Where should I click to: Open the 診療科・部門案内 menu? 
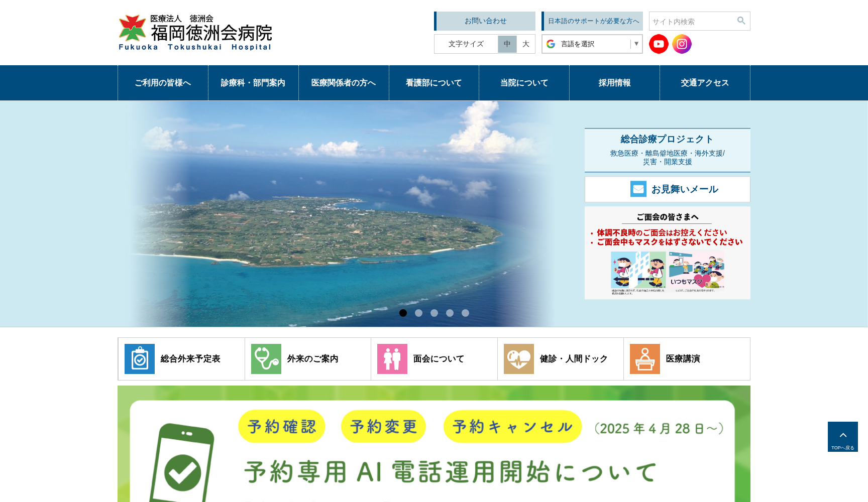tap(253, 83)
